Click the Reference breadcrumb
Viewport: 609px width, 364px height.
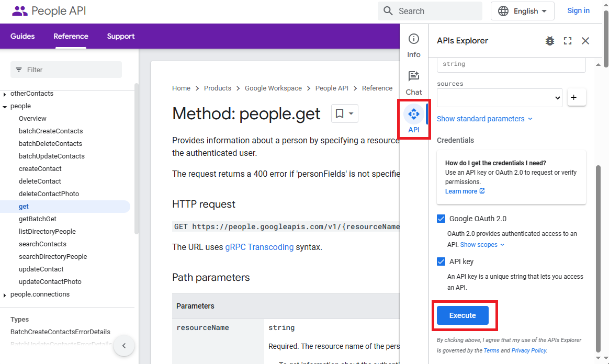(x=377, y=88)
